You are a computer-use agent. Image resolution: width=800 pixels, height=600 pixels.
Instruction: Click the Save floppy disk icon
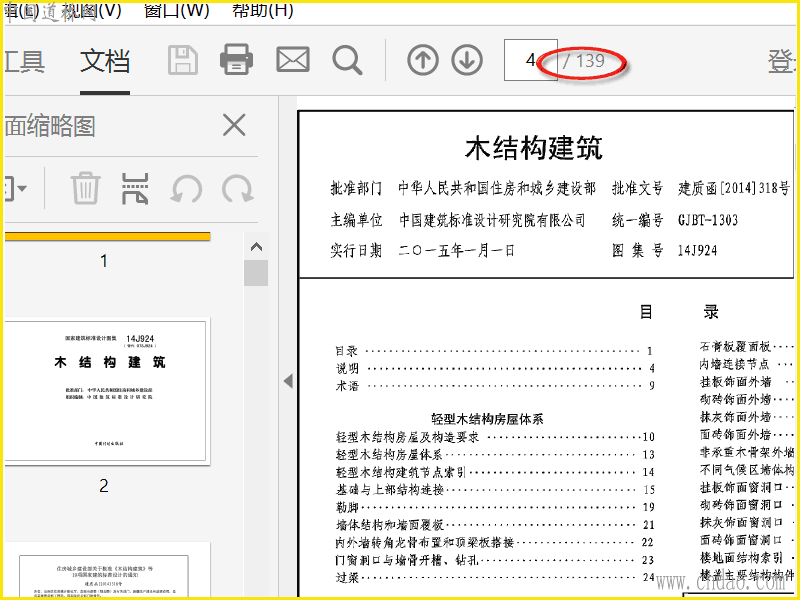(183, 60)
